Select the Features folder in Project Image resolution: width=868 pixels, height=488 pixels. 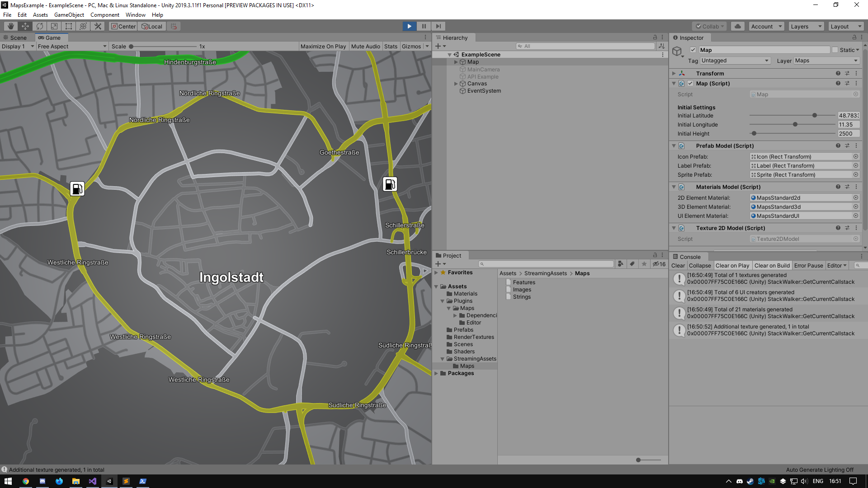(x=524, y=282)
